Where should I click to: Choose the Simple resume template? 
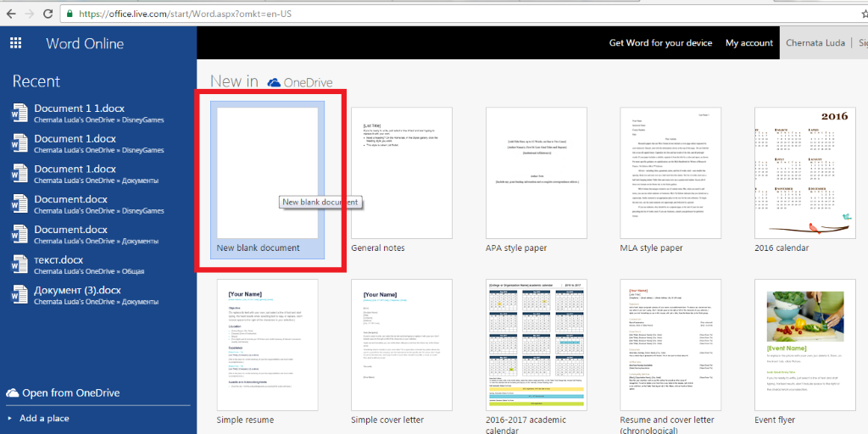coord(267,345)
